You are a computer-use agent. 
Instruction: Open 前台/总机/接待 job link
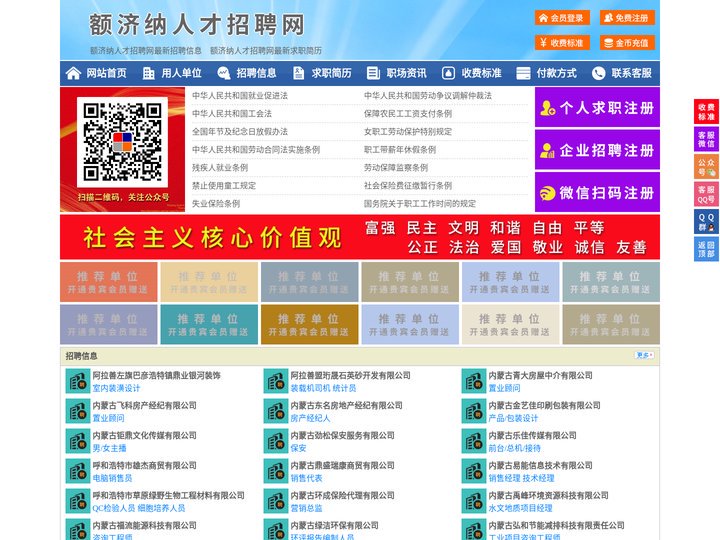[x=514, y=448]
